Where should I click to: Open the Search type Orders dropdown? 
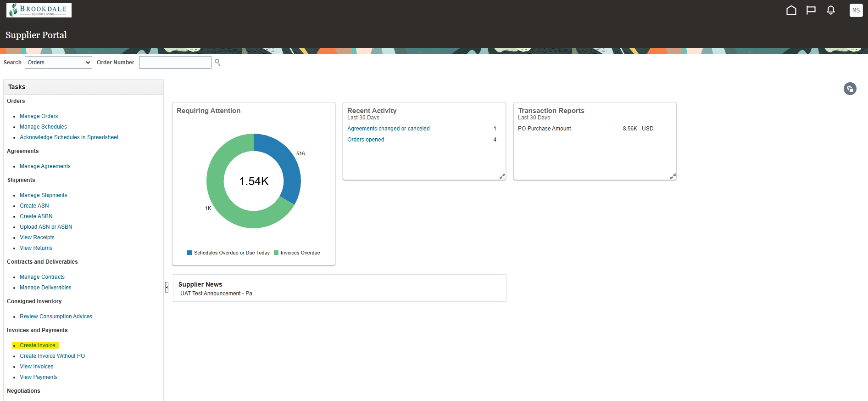tap(58, 62)
